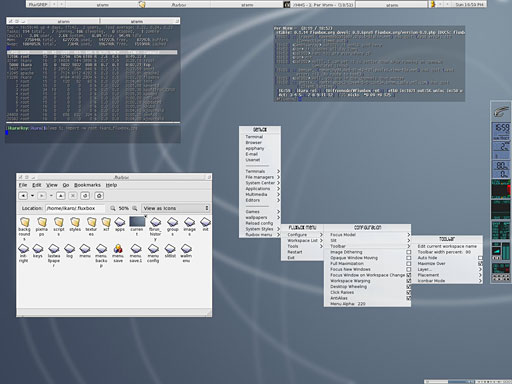This screenshot has height=384, width=512.
Task: Select the colorful menu.save file icon
Action: (118, 248)
